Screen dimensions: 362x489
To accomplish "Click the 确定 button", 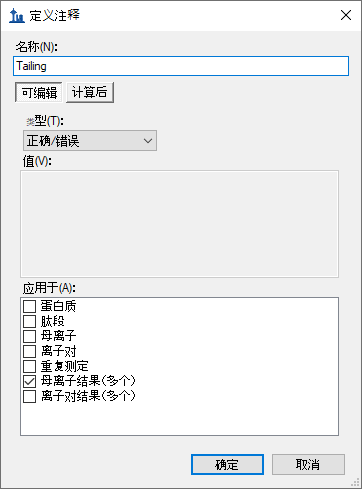I will pyautogui.click(x=227, y=464).
